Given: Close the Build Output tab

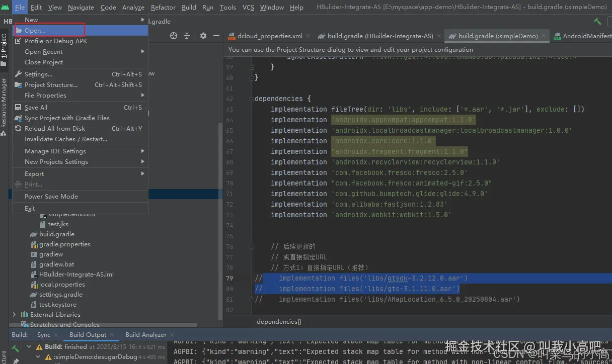Looking at the screenshot, I should point(112,335).
